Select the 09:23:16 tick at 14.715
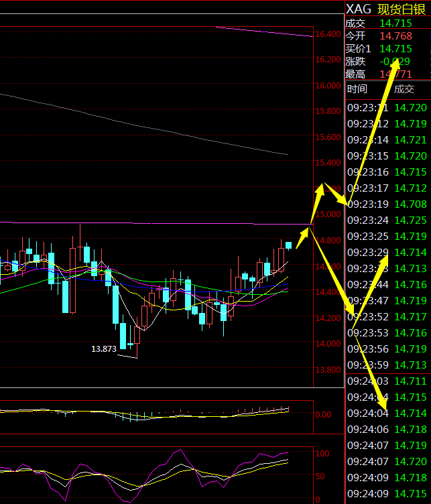431x504 pixels. [387, 172]
